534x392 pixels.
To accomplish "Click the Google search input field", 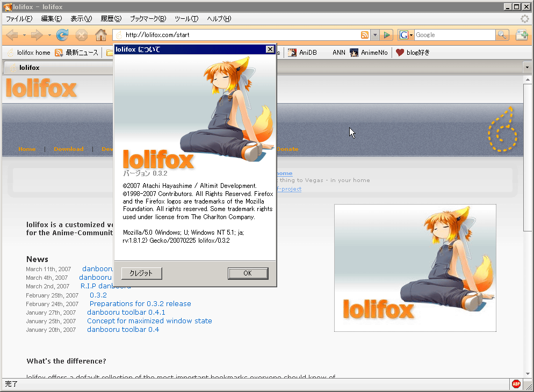I will pyautogui.click(x=455, y=35).
